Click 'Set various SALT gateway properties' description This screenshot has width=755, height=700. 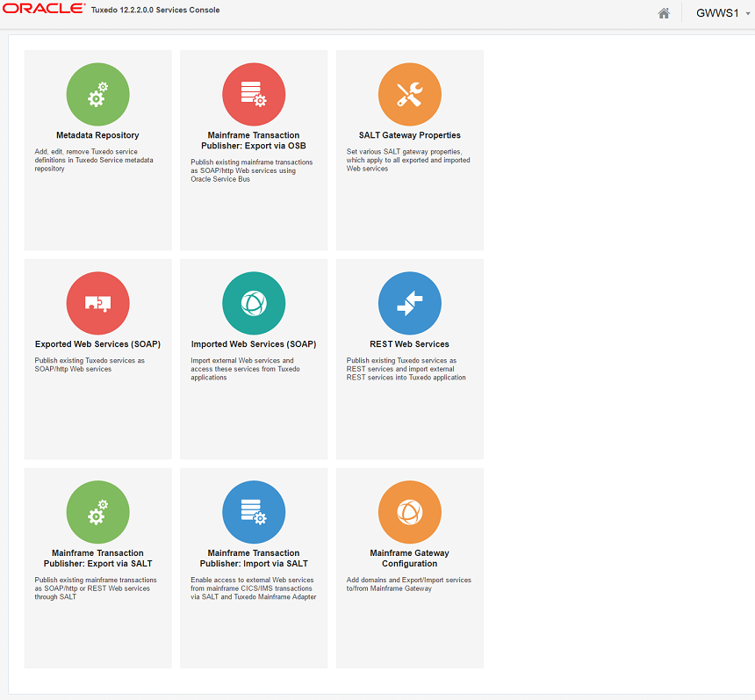pyautogui.click(x=408, y=160)
